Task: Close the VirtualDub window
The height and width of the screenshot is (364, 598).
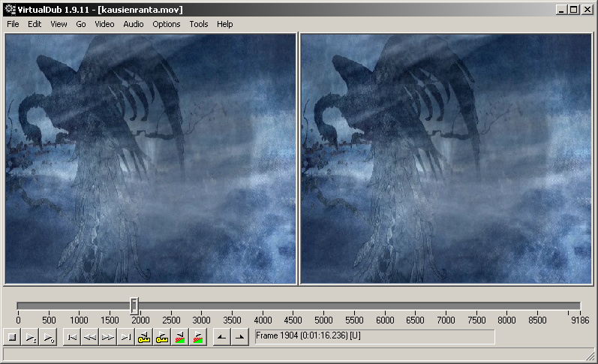Action: coord(587,10)
